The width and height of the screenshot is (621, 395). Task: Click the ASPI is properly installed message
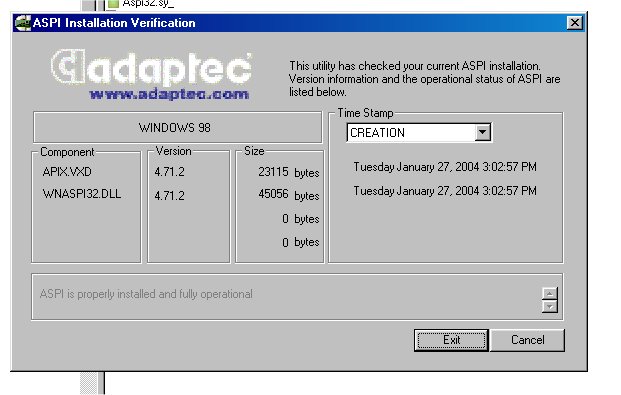(x=146, y=294)
